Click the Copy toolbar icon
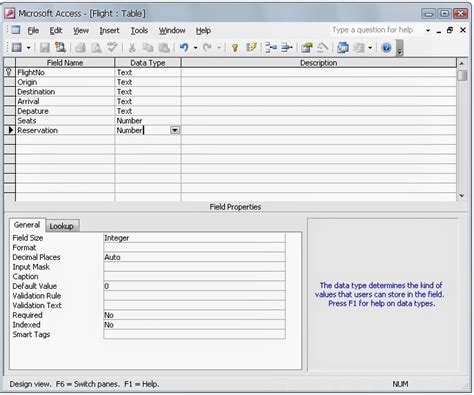Viewport: 474px width, 395px height. (x=148, y=48)
